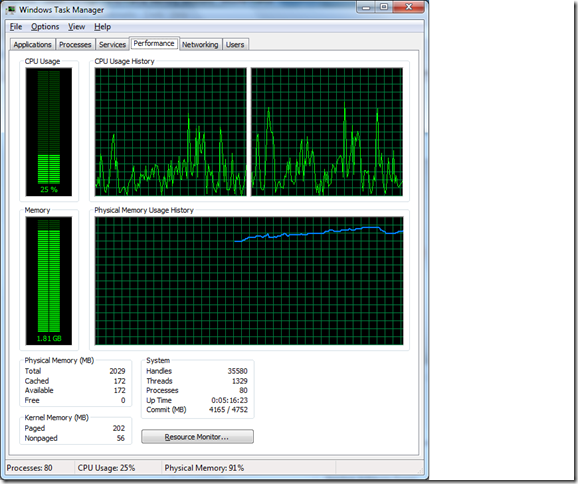Click the Commit value 4165 / 4752
Image resolution: width=578 pixels, height=484 pixels.
(228, 410)
